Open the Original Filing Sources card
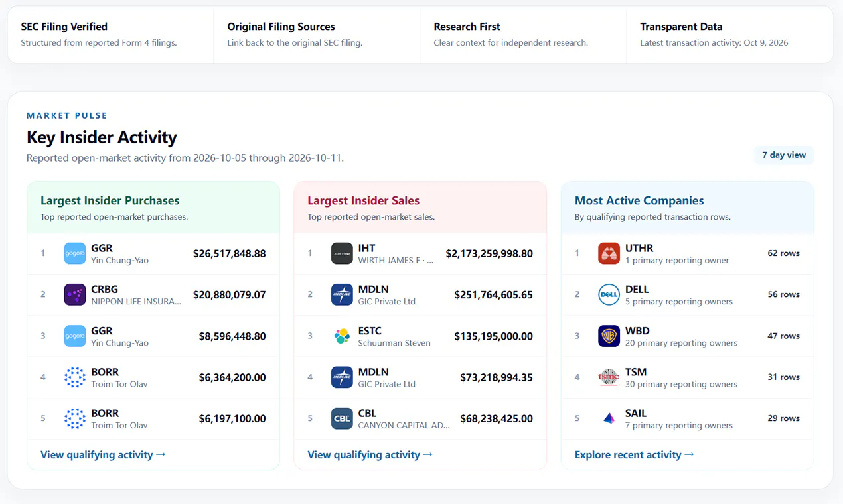The image size is (843, 504). point(317,34)
